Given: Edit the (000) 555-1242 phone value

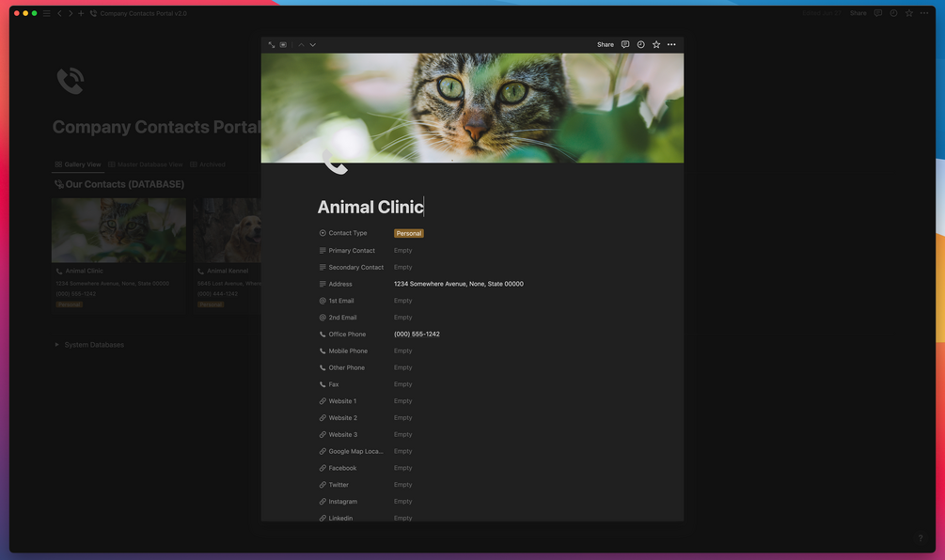Looking at the screenshot, I should (417, 334).
